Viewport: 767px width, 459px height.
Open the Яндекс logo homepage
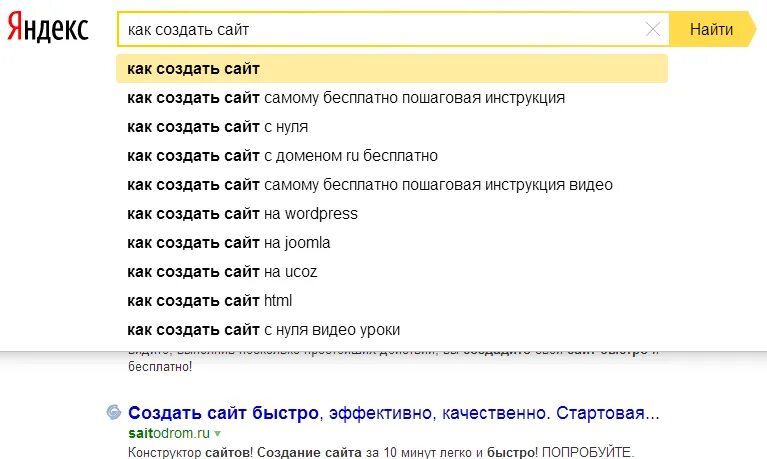pyautogui.click(x=48, y=28)
